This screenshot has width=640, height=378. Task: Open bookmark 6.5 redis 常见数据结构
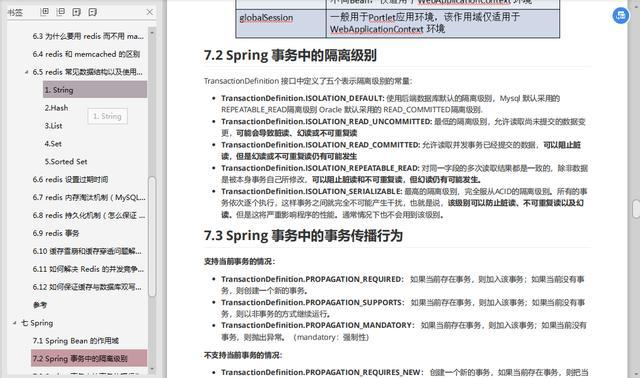(87, 72)
